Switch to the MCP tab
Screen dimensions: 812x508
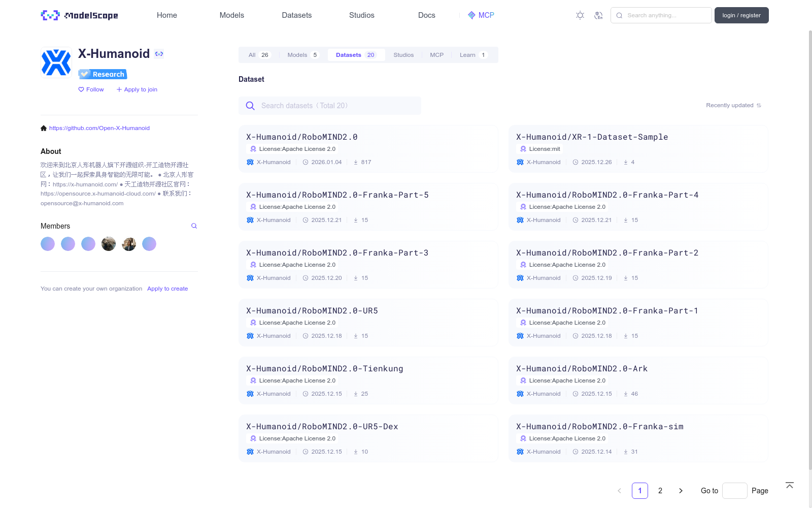437,55
